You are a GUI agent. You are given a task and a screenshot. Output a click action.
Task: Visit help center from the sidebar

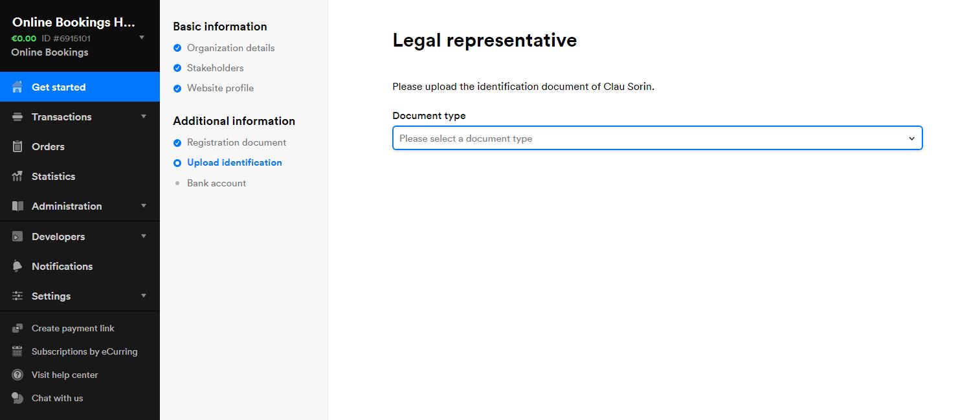(x=64, y=375)
